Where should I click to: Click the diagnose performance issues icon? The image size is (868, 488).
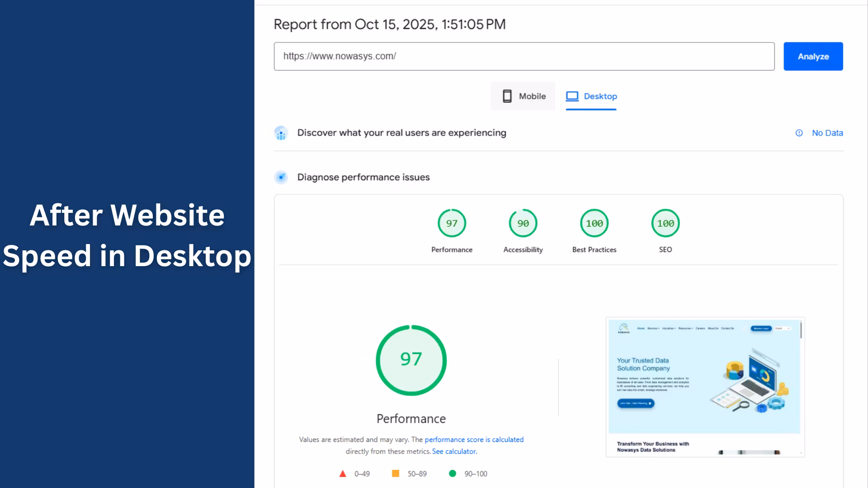pos(281,178)
